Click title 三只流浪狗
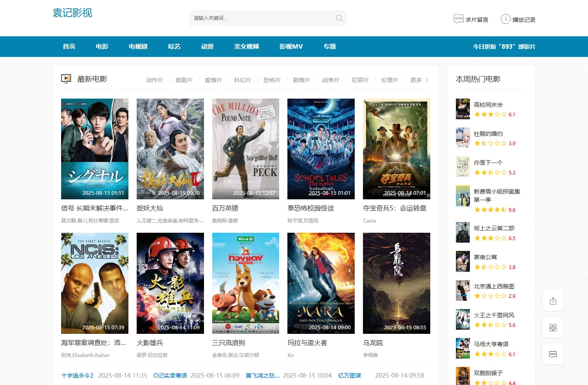The height and width of the screenshot is (385, 588). (229, 343)
